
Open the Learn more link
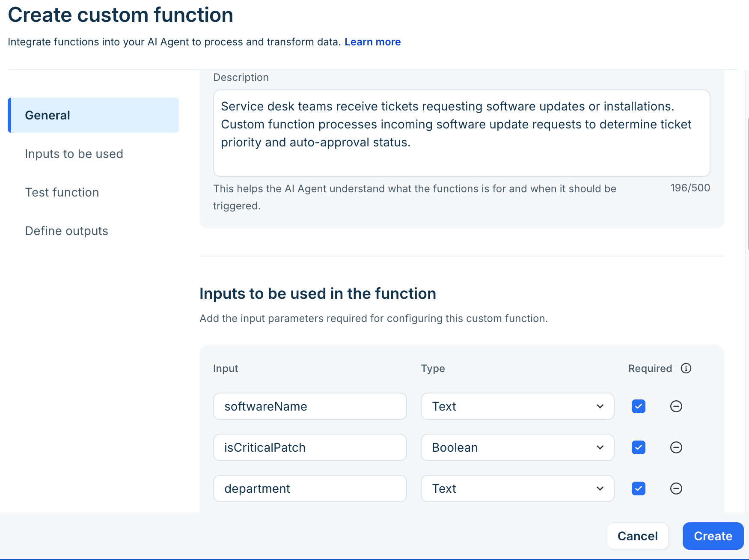point(372,42)
